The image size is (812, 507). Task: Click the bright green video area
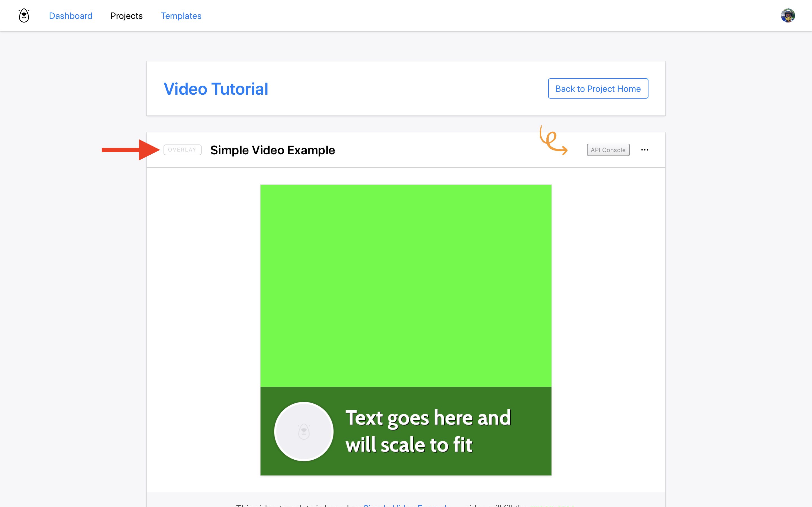click(406, 285)
